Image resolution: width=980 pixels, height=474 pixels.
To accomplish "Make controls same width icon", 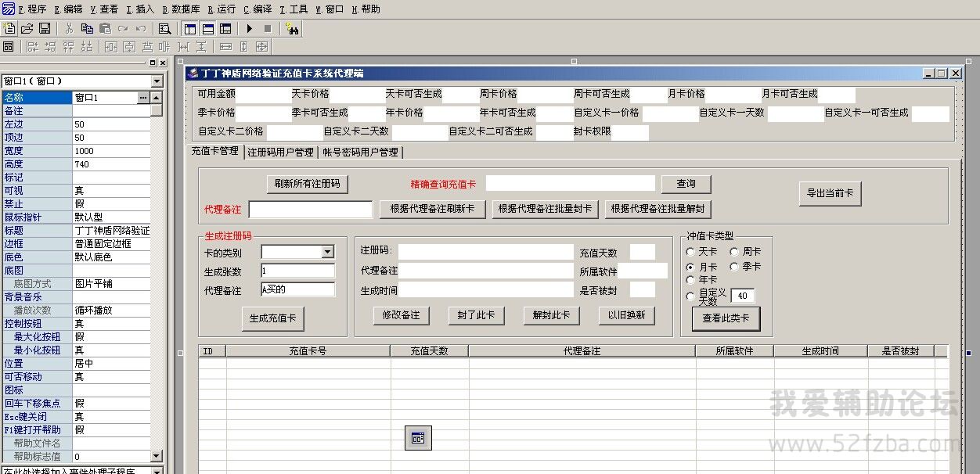I will coord(225,47).
